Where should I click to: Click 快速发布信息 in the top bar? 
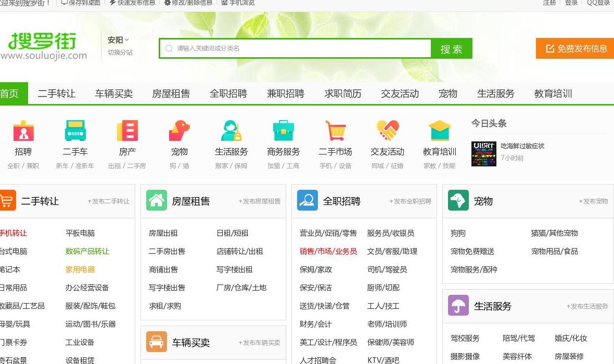pos(132,3)
